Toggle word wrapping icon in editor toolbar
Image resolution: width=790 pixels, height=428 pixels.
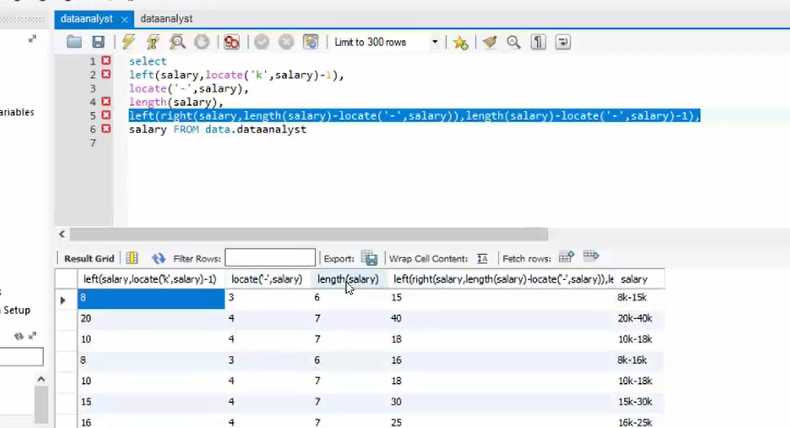tap(563, 42)
